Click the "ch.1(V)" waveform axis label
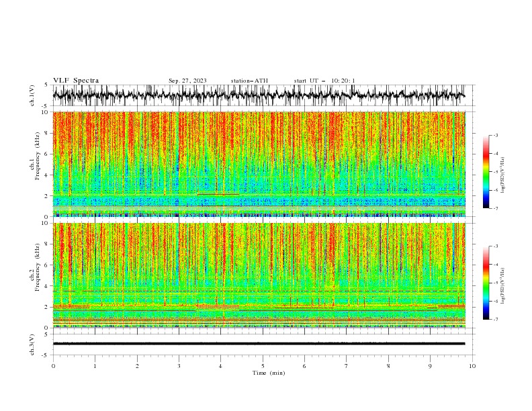The image size is (532, 411). pos(32,95)
